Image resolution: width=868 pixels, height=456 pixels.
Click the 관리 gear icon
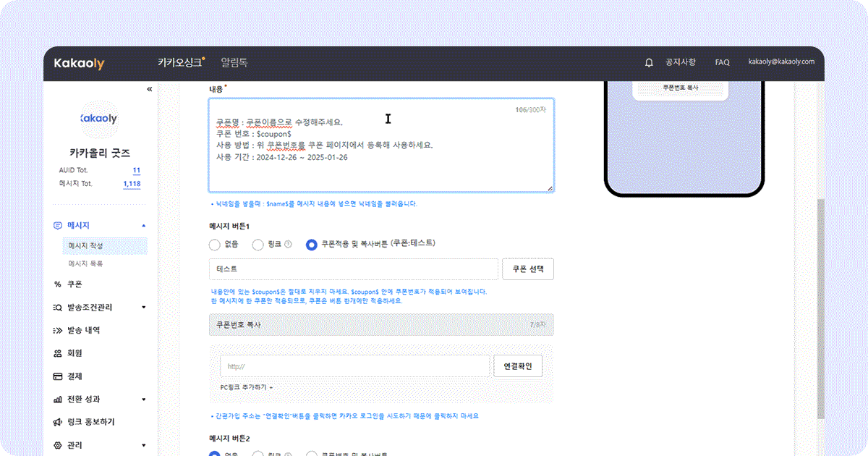click(x=58, y=445)
